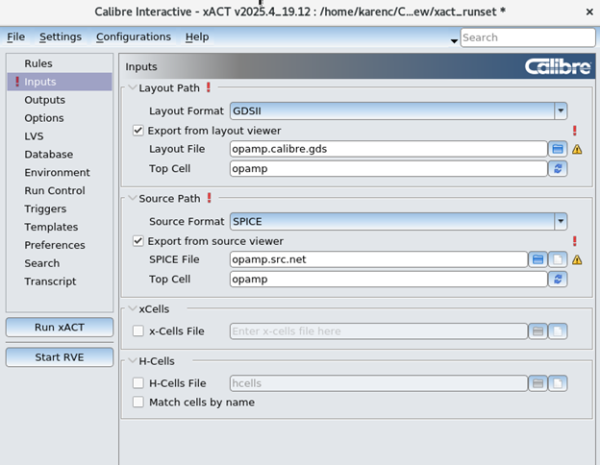Open the Configurations menu
Screen dimensions: 600x465
[133, 37]
